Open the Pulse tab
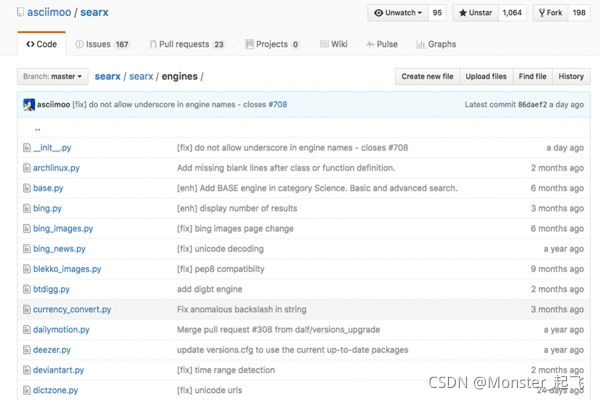The height and width of the screenshot is (400, 600). pyautogui.click(x=382, y=44)
